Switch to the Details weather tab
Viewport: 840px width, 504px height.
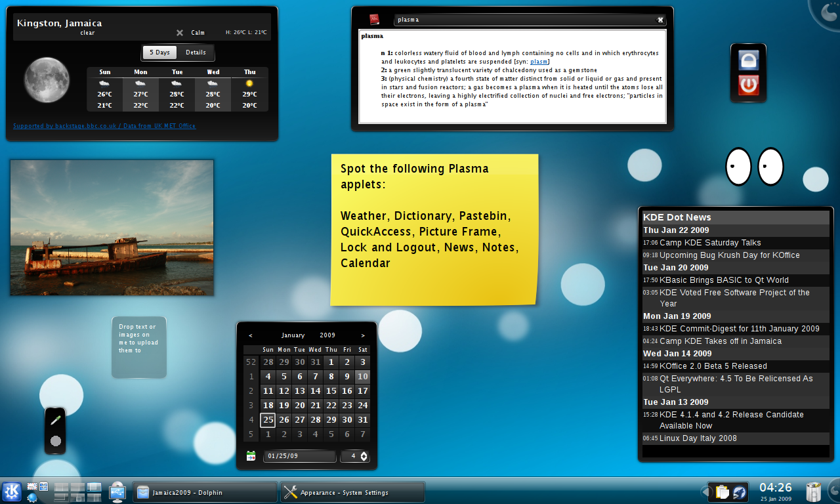pyautogui.click(x=196, y=52)
